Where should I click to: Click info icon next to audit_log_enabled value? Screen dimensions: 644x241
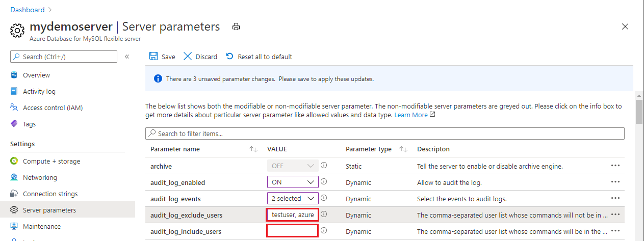click(324, 182)
